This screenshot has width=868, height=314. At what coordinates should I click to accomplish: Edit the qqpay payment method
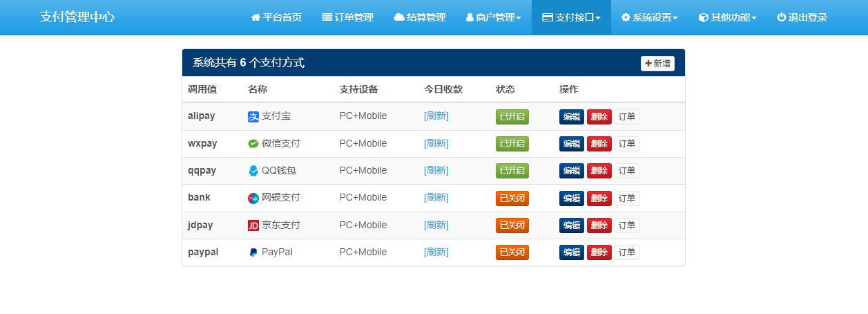[572, 171]
